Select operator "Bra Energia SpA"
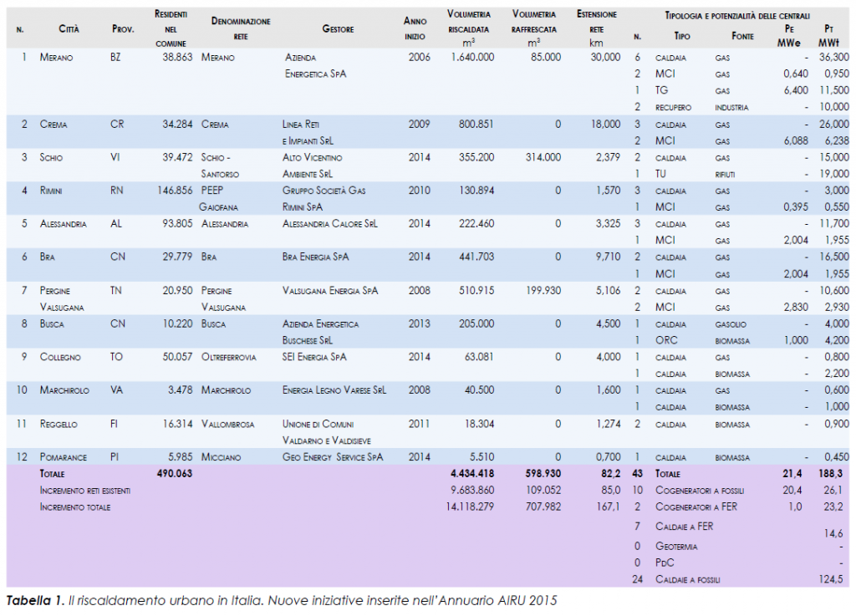Image resolution: width=856 pixels, height=616 pixels. pos(315,257)
